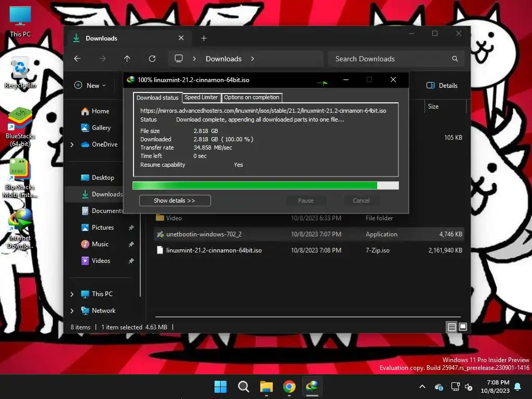This screenshot has height=399, width=532.
Task: Open the Recycle Bin desktop icon
Action: pos(20,73)
